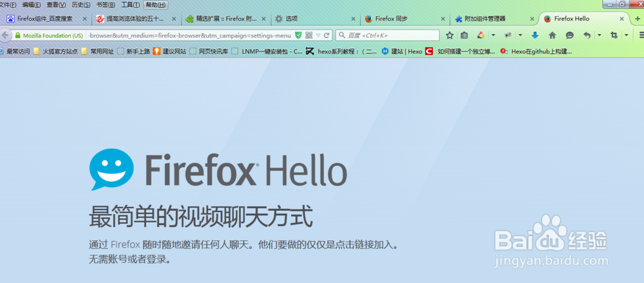Open the address bar history dropdown

tap(318, 35)
